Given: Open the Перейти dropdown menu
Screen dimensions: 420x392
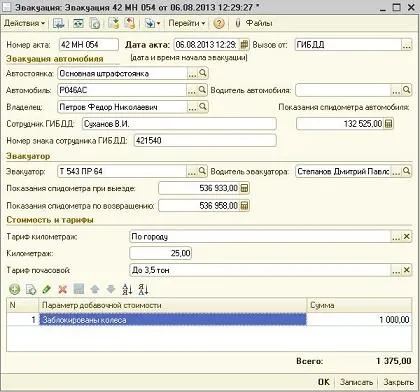Looking at the screenshot, I should (186, 23).
